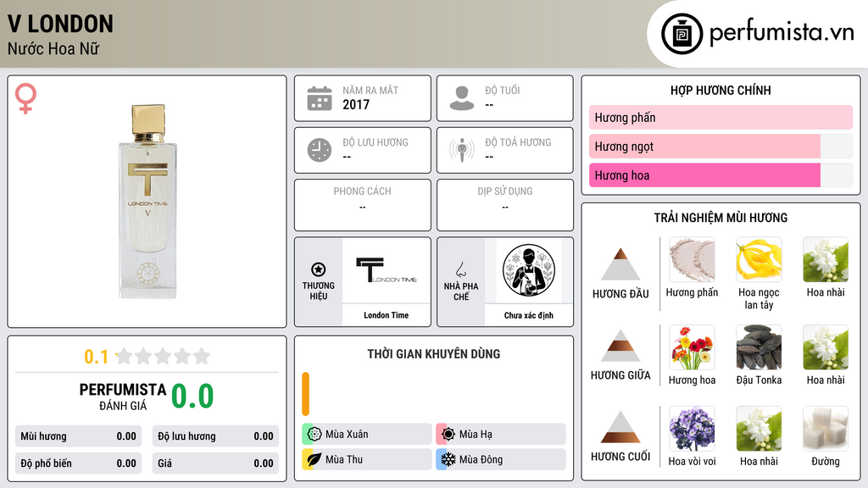The height and width of the screenshot is (488, 868).
Task: Select the Hoa nhài middle note thumbnail
Action: pyautogui.click(x=826, y=347)
